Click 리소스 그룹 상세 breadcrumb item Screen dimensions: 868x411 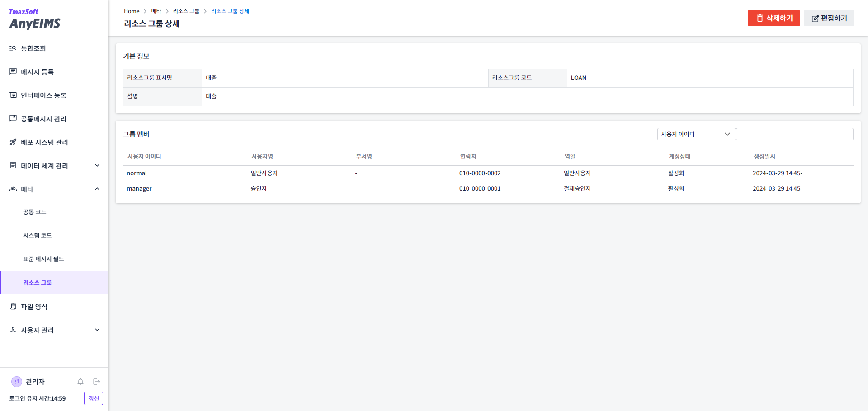(230, 11)
